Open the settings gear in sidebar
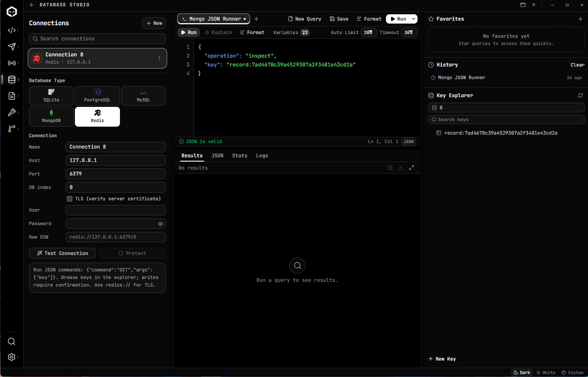The height and width of the screenshot is (377, 588). [x=12, y=357]
